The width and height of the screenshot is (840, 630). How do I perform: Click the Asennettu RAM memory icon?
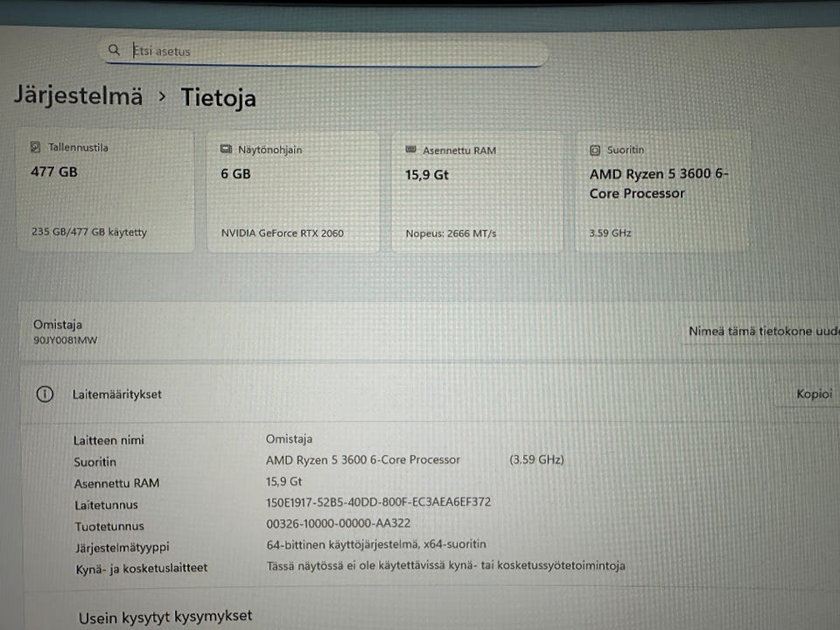pos(411,150)
